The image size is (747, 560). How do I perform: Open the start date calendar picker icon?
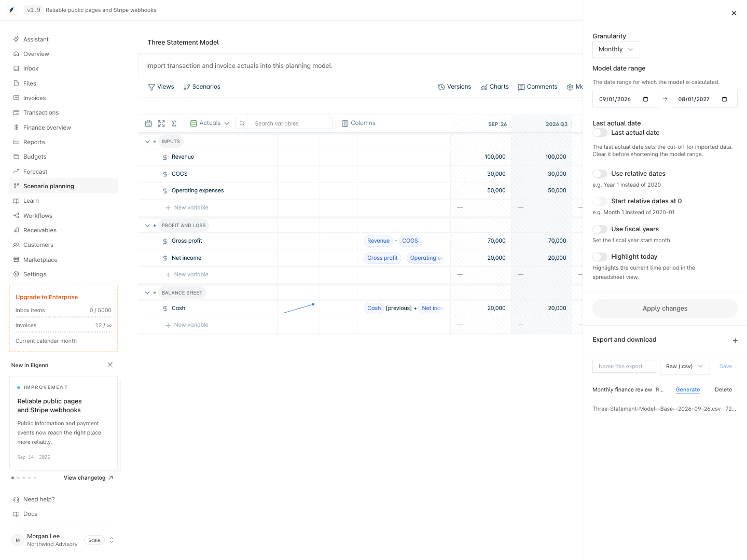pos(646,99)
